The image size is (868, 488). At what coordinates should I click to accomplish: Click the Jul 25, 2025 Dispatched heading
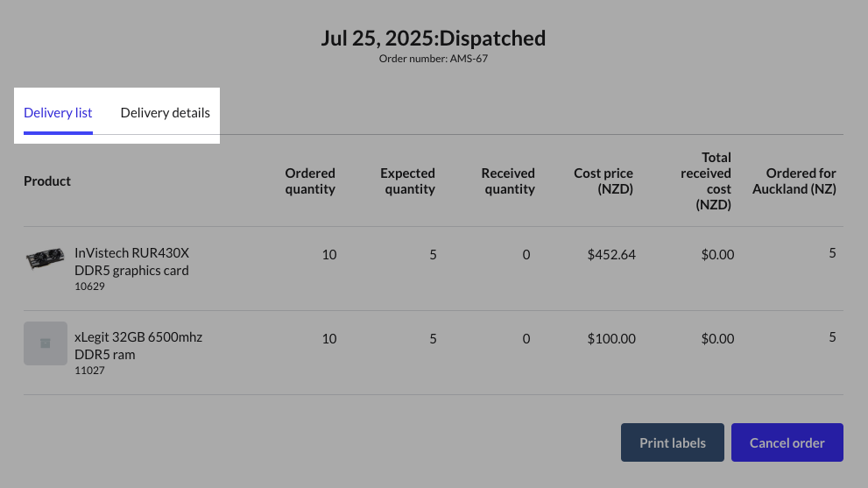click(434, 38)
